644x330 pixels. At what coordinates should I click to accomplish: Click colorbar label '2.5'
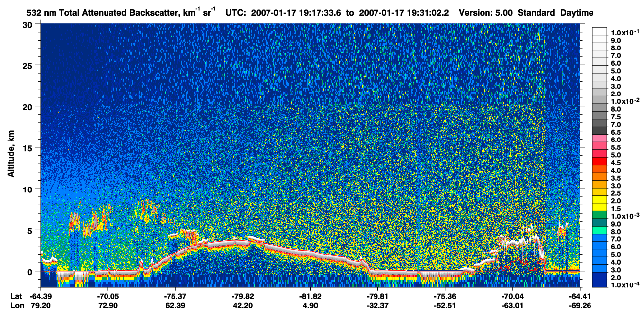pos(617,193)
